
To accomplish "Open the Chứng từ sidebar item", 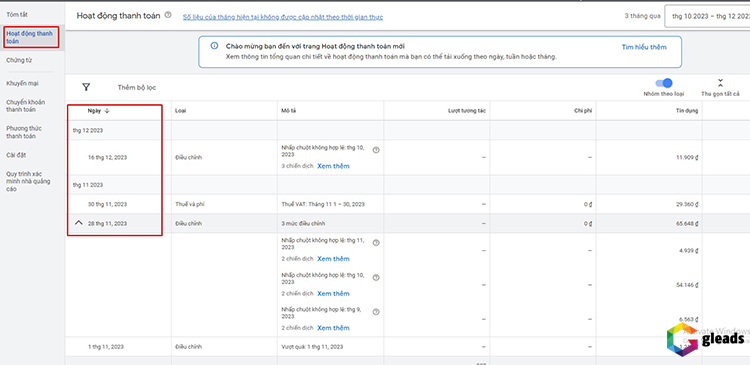I will point(19,60).
